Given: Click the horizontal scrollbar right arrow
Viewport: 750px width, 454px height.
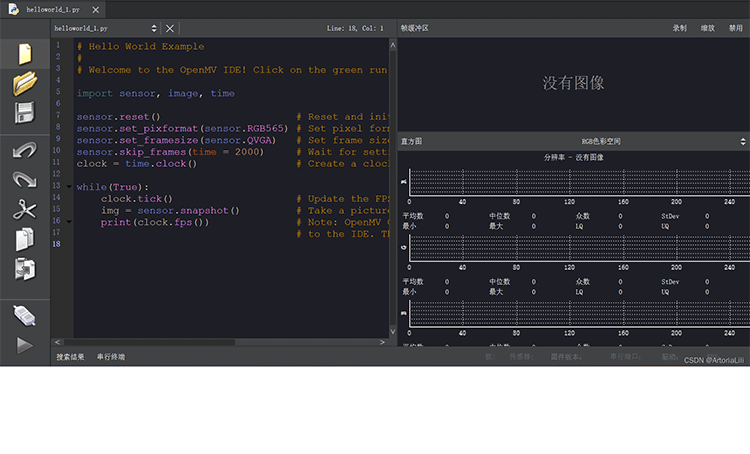Looking at the screenshot, I should [382, 342].
